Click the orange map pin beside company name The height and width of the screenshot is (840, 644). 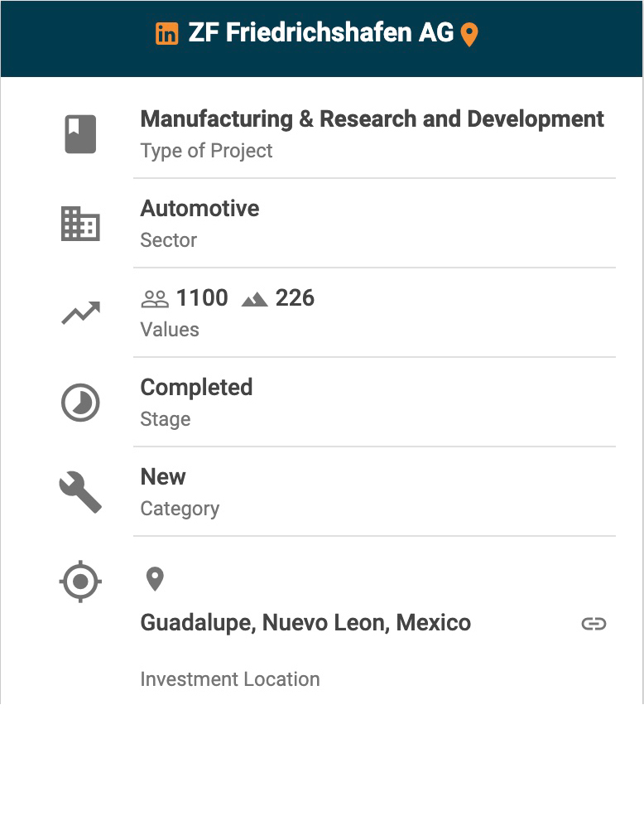click(469, 35)
